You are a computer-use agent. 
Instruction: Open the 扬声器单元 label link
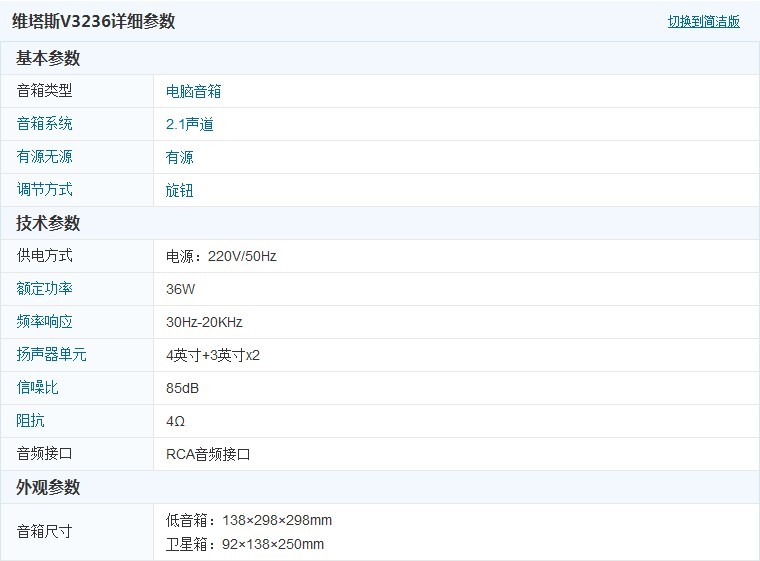coord(51,354)
